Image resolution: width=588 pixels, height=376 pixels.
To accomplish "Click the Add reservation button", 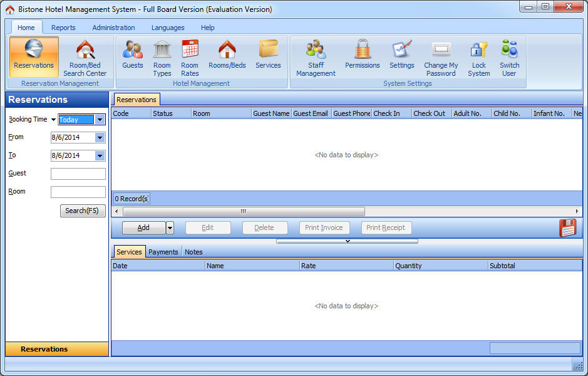I will pos(143,228).
